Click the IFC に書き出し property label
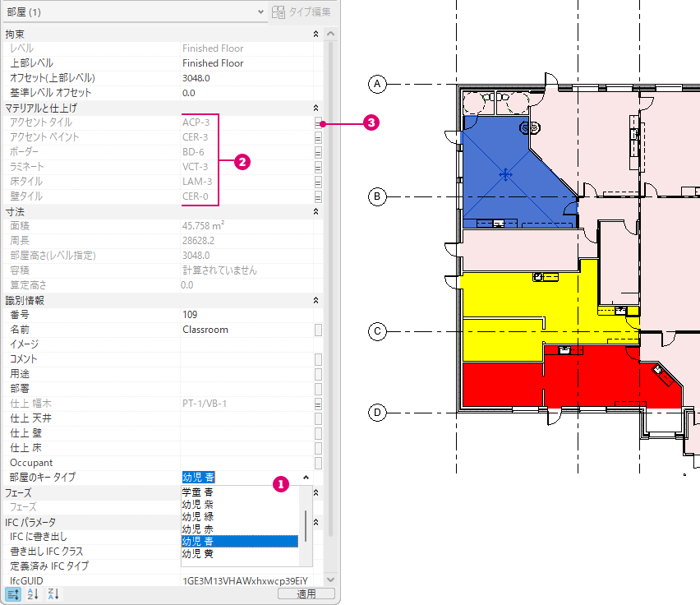The image size is (700, 605). [x=39, y=537]
